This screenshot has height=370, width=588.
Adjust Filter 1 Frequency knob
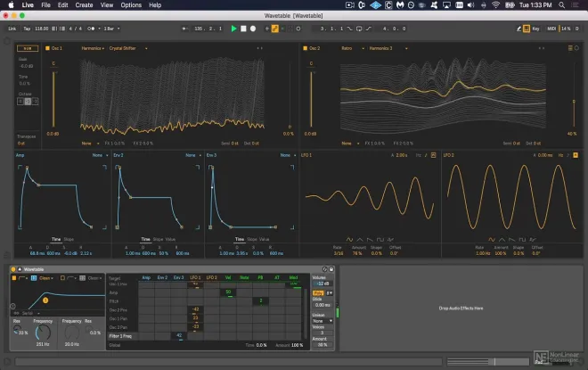[43, 332]
